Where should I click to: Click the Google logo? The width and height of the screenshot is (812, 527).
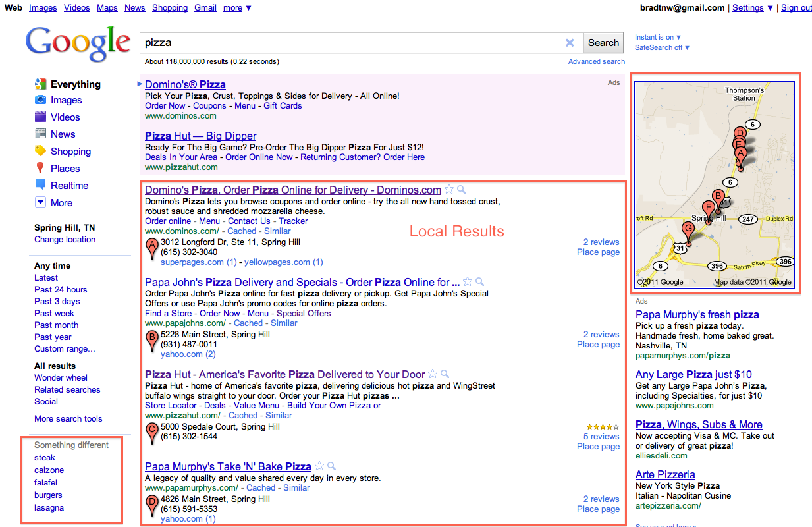point(78,43)
